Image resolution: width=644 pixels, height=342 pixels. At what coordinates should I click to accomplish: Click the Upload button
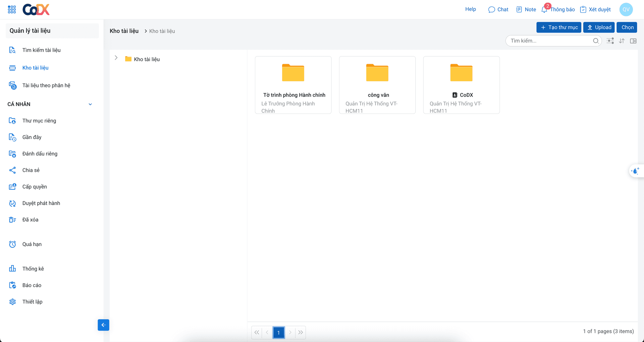[x=599, y=28]
